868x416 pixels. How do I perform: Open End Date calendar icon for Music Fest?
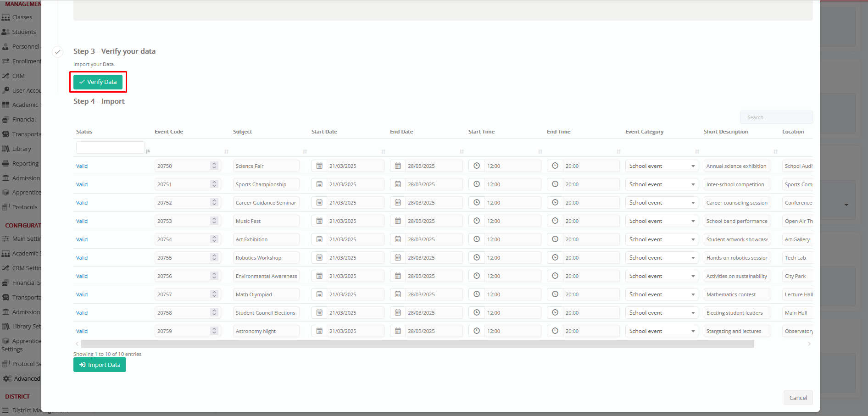click(398, 221)
